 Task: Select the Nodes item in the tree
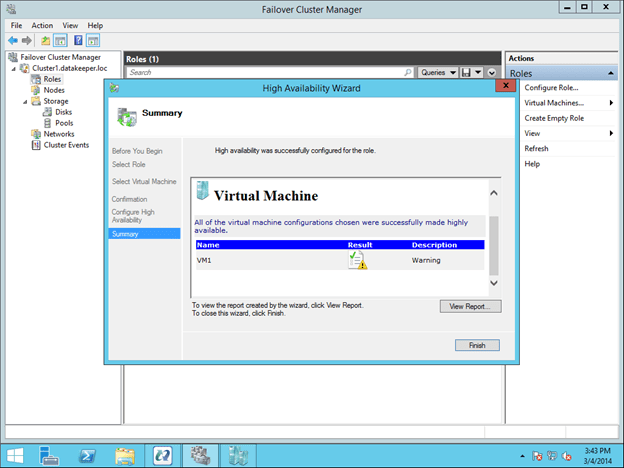point(53,90)
